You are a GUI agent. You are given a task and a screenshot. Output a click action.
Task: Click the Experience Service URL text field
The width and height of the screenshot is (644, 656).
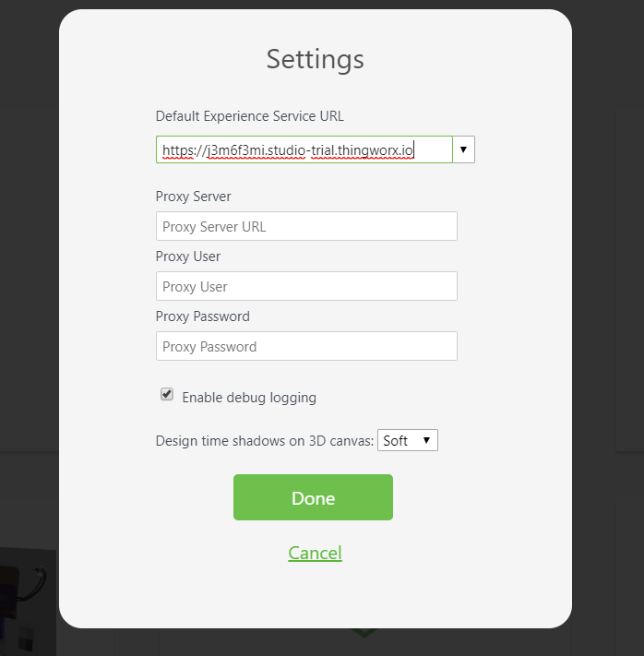coord(304,150)
